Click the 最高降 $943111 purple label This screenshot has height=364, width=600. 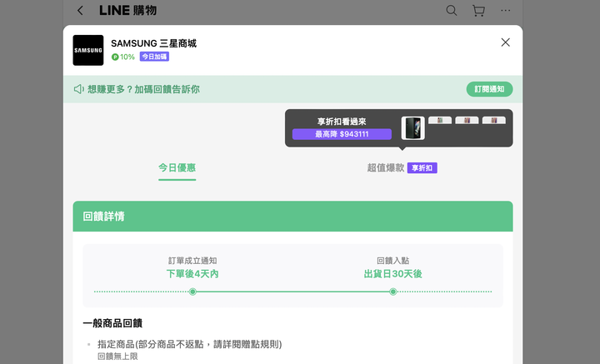tap(342, 134)
